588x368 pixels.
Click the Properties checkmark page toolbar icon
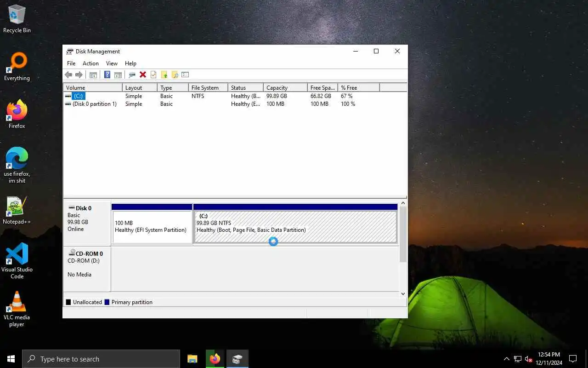153,75
